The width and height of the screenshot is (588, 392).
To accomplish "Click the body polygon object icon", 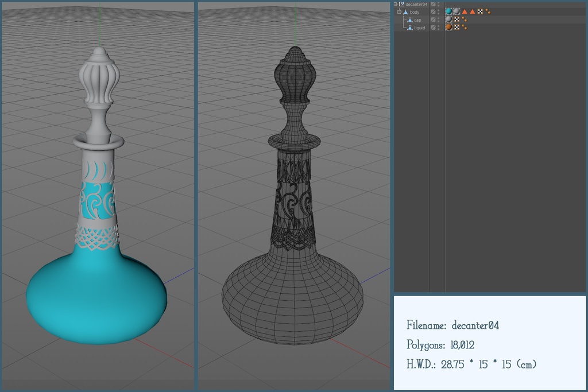I will [406, 12].
